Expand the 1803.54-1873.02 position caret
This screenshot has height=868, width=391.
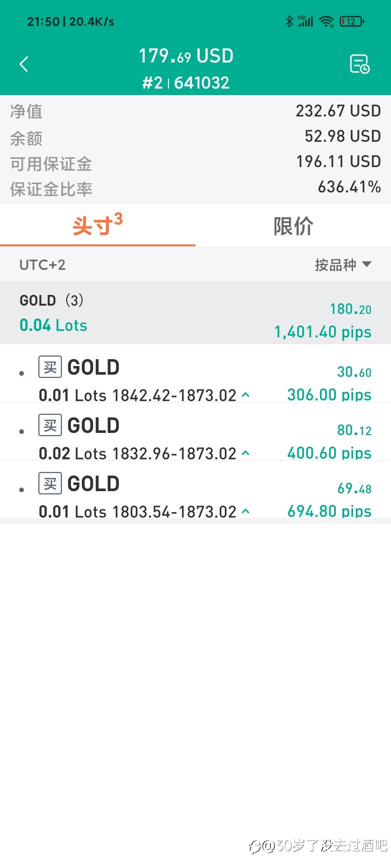[x=245, y=511]
